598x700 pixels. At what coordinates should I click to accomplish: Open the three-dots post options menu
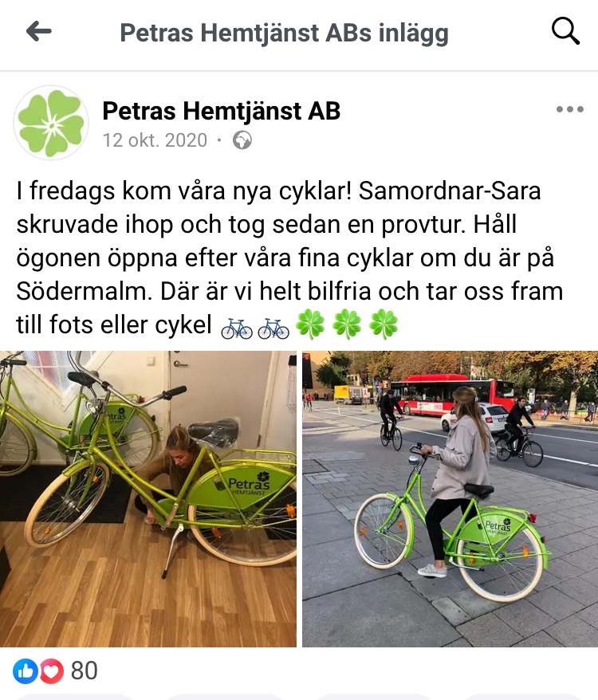click(570, 109)
